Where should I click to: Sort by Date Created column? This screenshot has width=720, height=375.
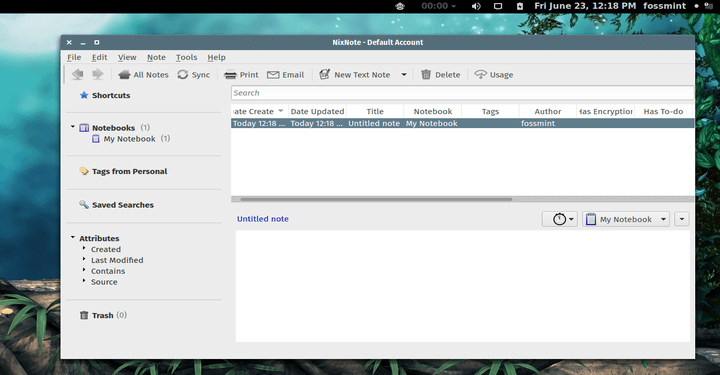tap(259, 111)
